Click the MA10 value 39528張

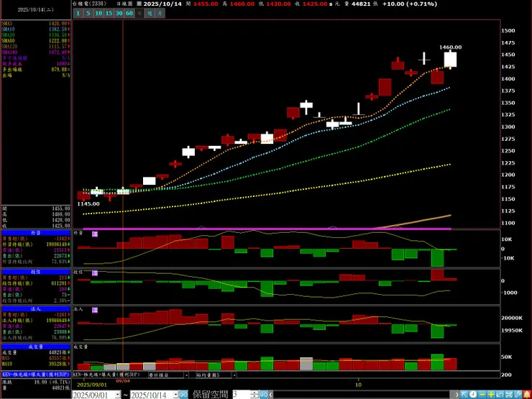point(59,364)
